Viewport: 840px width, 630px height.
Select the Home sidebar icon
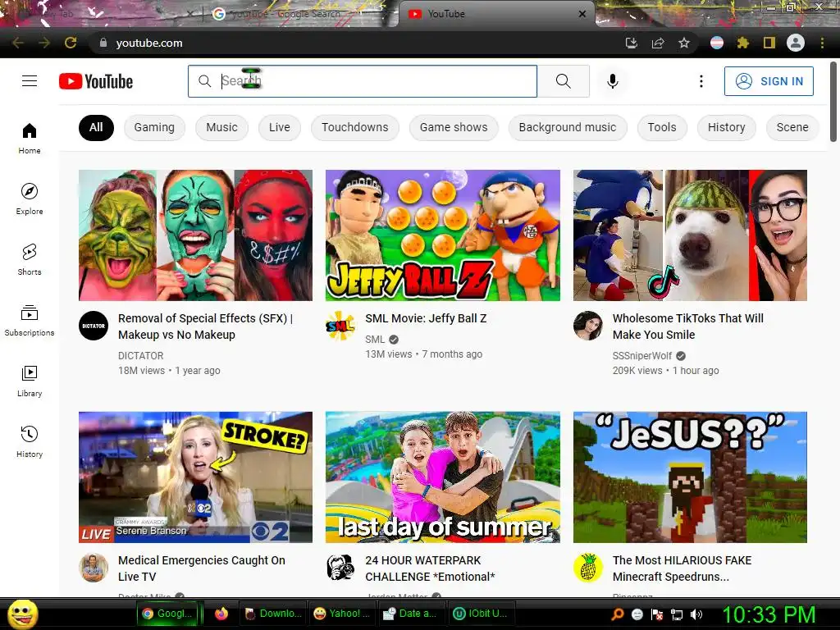pos(30,138)
